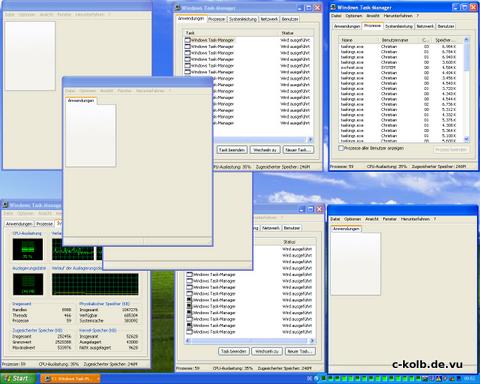Open Ansicht menu in top-right Task Manager
Viewport: 480px width, 384px height.
(373, 16)
